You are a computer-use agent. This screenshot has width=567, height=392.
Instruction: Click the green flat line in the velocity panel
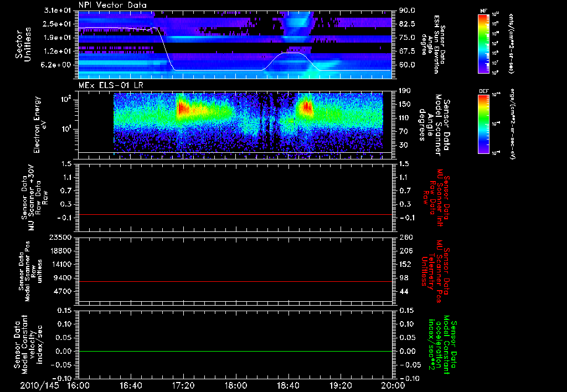[x=235, y=351]
